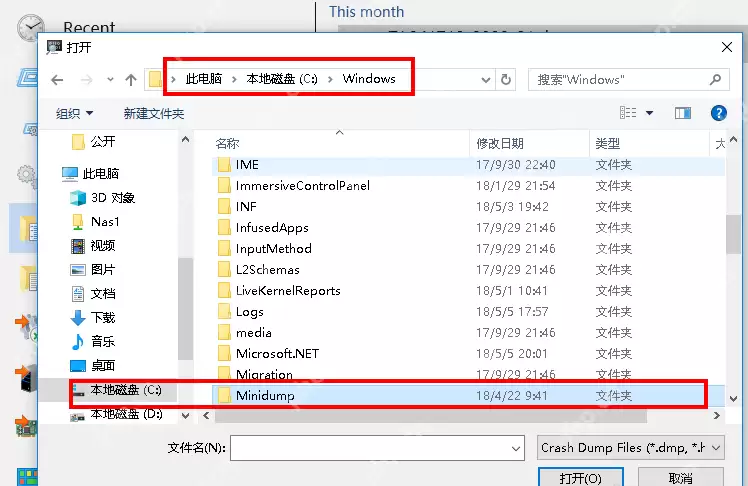Expand the view options dropdown arrow

[649, 114]
